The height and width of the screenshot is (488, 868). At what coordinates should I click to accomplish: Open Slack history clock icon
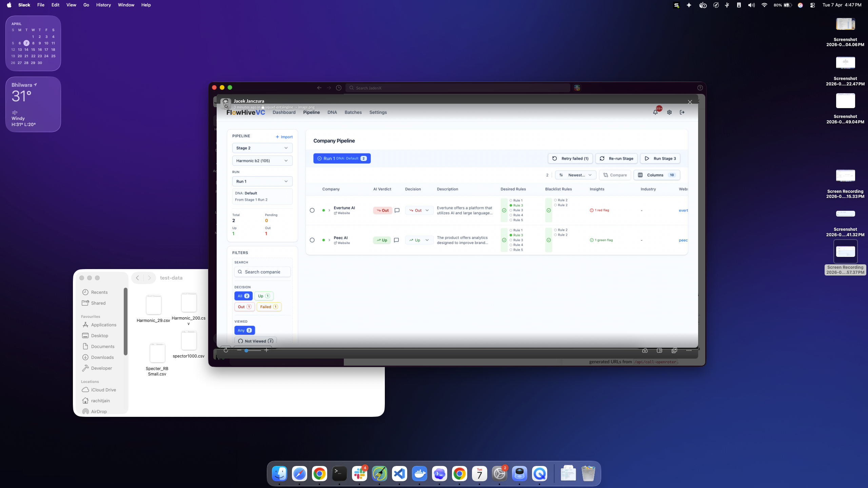click(338, 88)
